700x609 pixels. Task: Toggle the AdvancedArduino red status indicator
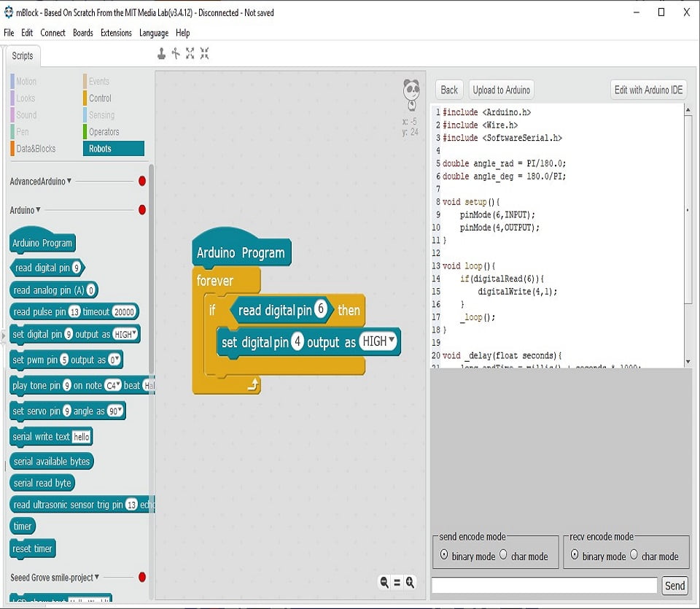tap(142, 181)
